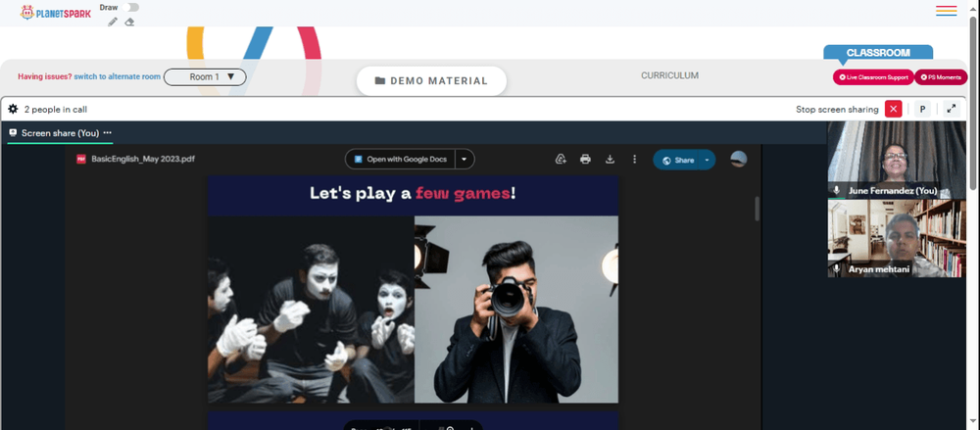The image size is (980, 430).
Task: Toggle the Draw switch on
Action: [130, 8]
